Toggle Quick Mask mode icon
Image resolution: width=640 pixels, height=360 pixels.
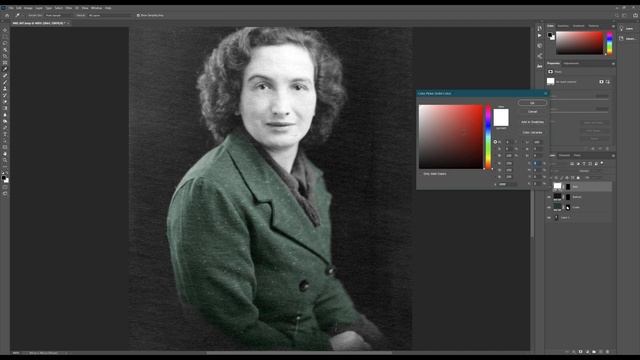(x=5, y=187)
